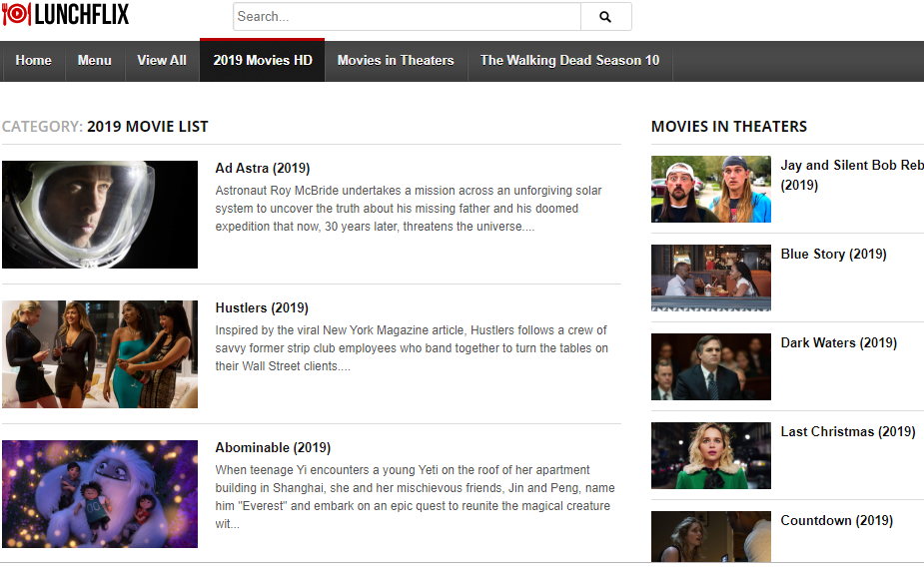Click the Hustlers description text
Image resolution: width=924 pixels, height=567 pixels.
412,348
